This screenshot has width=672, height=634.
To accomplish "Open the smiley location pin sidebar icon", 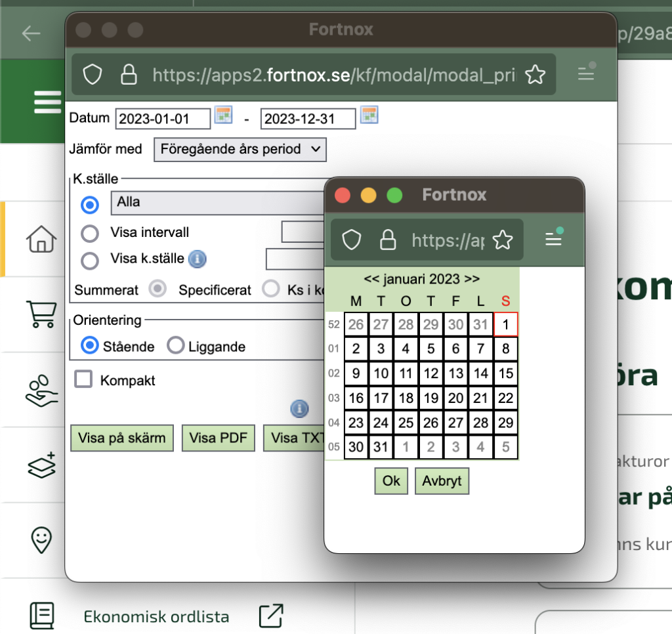I will click(41, 539).
